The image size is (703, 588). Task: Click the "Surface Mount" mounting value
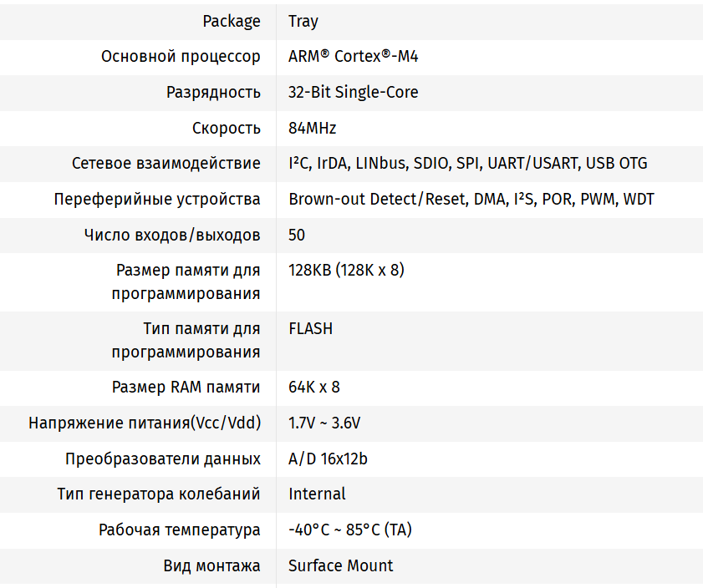click(341, 565)
